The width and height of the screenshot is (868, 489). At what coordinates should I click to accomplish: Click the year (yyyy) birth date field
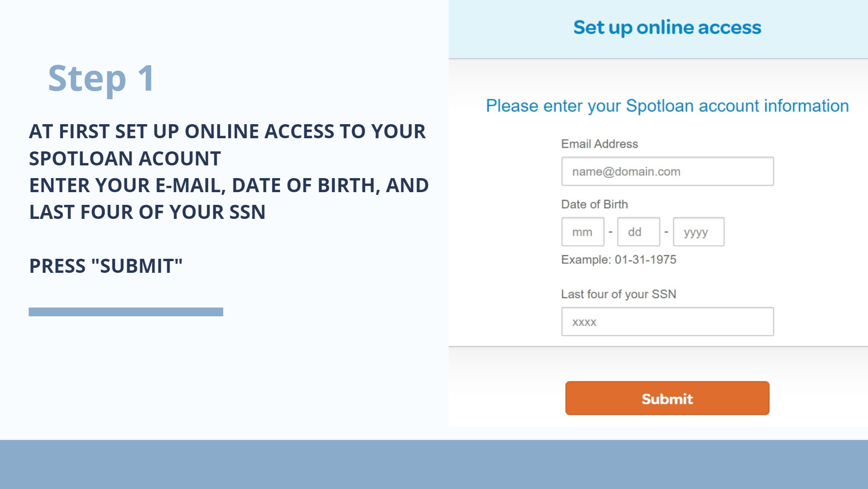pos(699,232)
